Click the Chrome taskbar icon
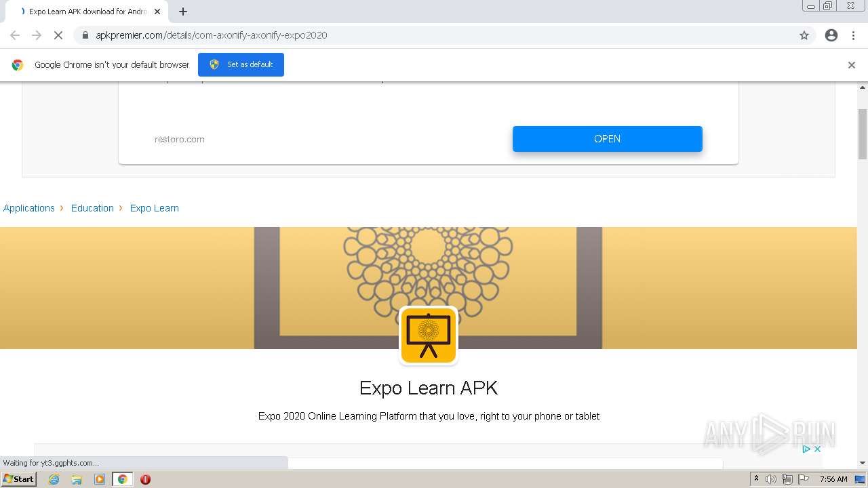Screen dimensions: 868x488 pyautogui.click(x=122, y=479)
